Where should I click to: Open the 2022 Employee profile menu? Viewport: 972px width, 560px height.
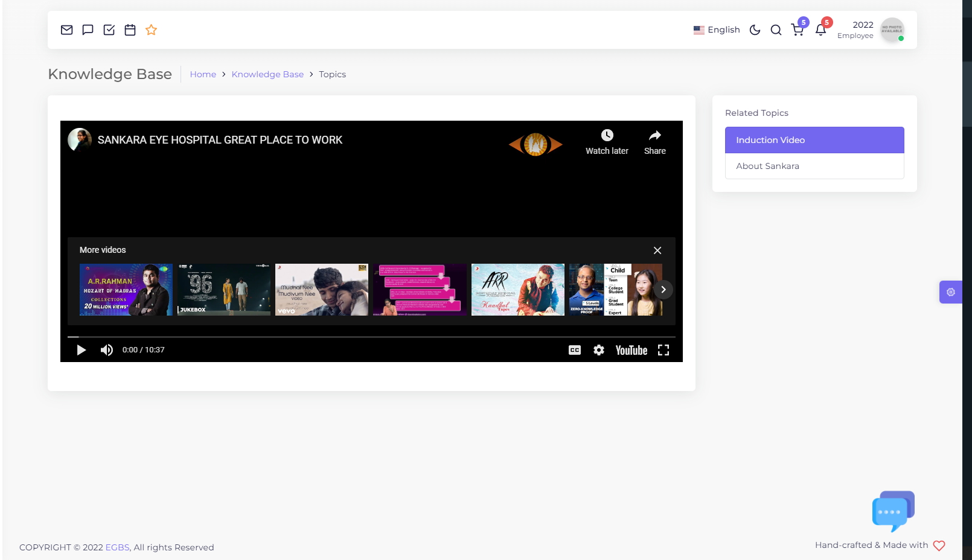tap(870, 30)
